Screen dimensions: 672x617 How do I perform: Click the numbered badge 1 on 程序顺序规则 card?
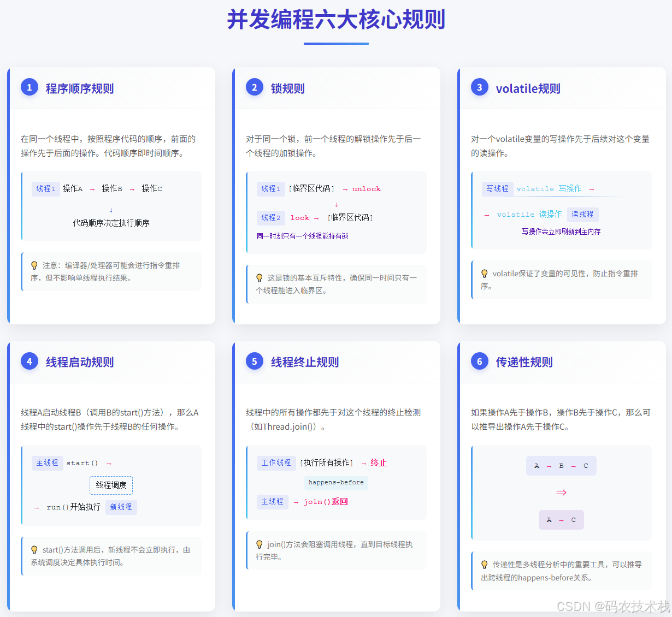pos(30,87)
